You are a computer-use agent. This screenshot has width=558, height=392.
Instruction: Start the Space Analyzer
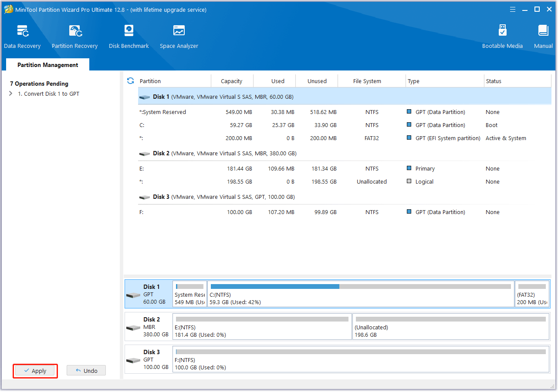179,37
